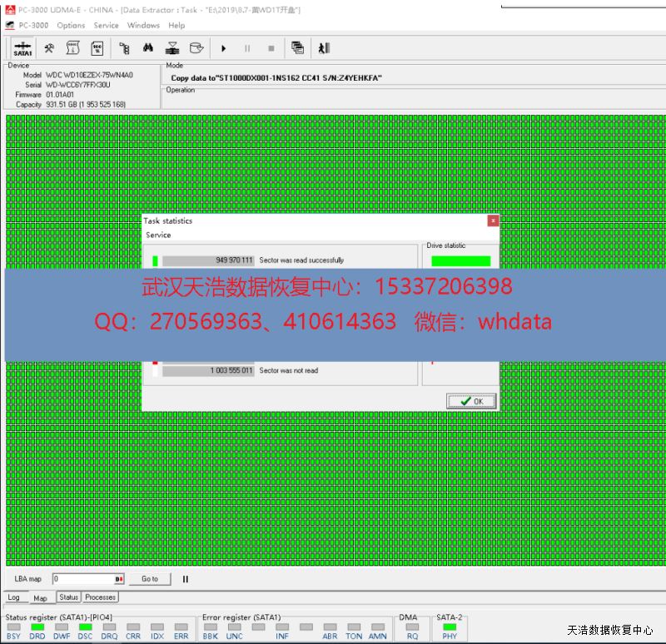Open the hammer and wrench tools icon
The image size is (666, 644).
click(x=50, y=48)
